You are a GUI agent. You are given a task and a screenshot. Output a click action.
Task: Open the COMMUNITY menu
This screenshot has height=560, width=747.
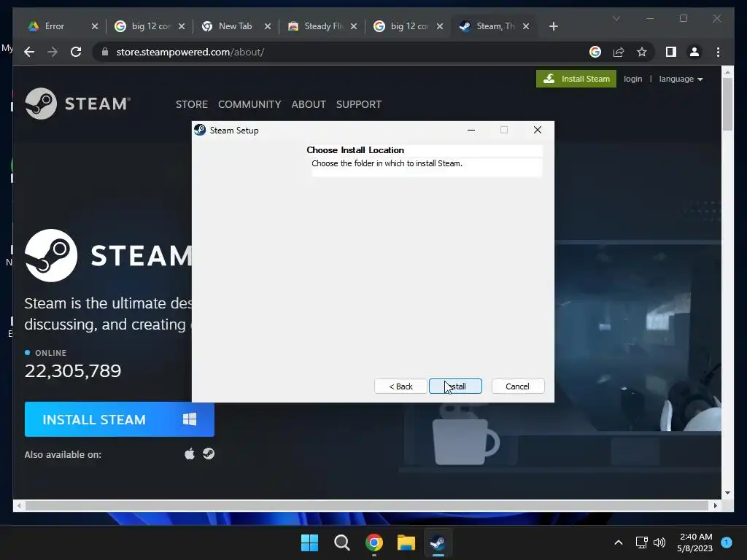pos(249,104)
